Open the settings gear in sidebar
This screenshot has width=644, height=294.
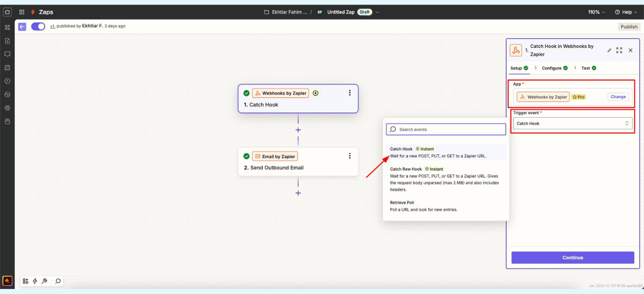(7, 108)
